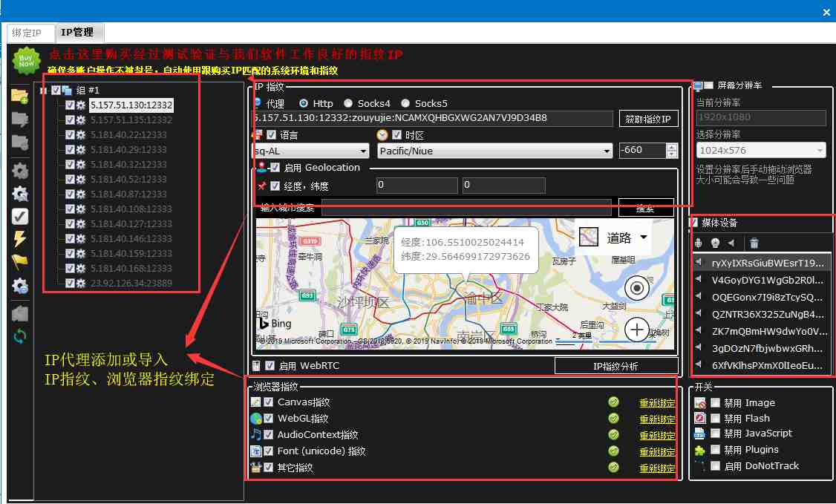Screen dimensions: 836x504
Task: Click the proxy address input field
Action: click(432, 118)
